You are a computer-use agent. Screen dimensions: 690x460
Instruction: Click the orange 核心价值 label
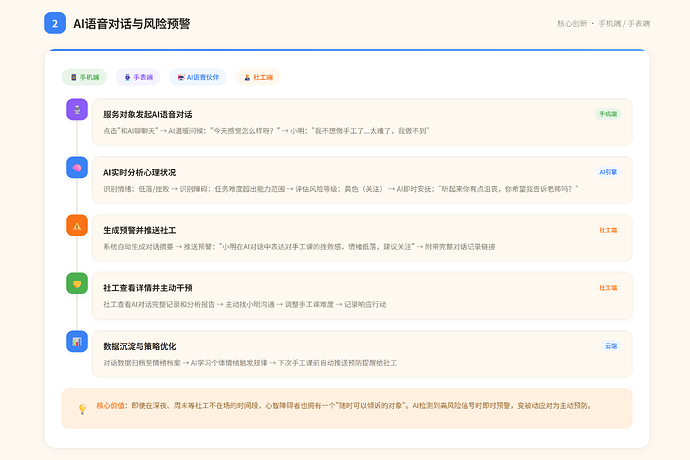[x=110, y=405]
